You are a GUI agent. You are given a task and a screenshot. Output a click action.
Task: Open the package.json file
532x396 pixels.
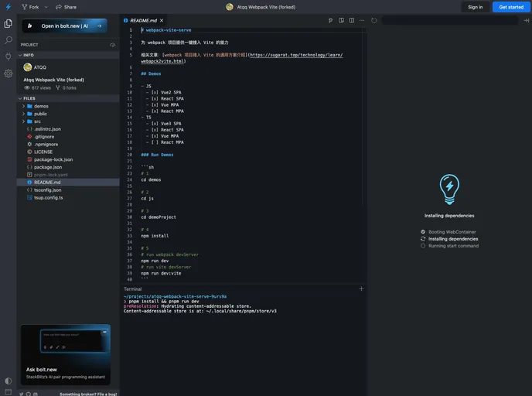coord(68,167)
